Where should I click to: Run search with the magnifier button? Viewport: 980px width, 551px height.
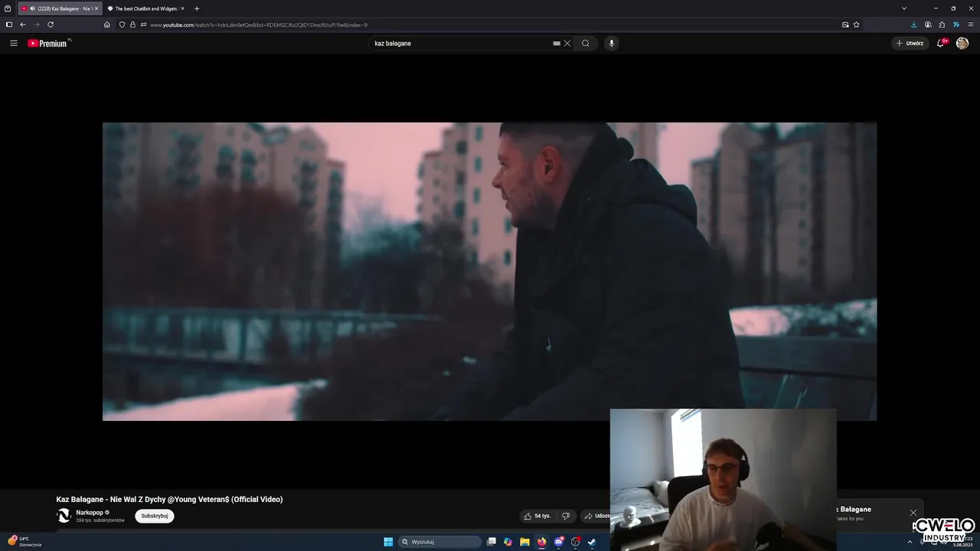click(x=586, y=43)
